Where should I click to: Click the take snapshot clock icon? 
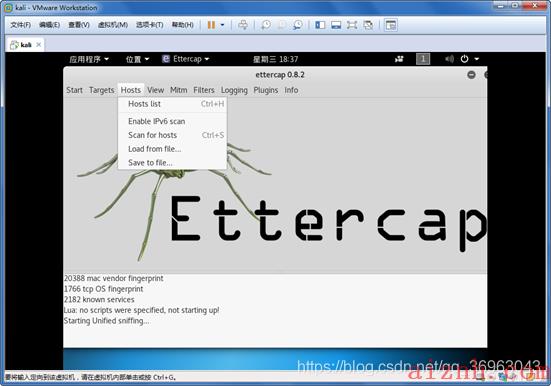click(x=266, y=25)
